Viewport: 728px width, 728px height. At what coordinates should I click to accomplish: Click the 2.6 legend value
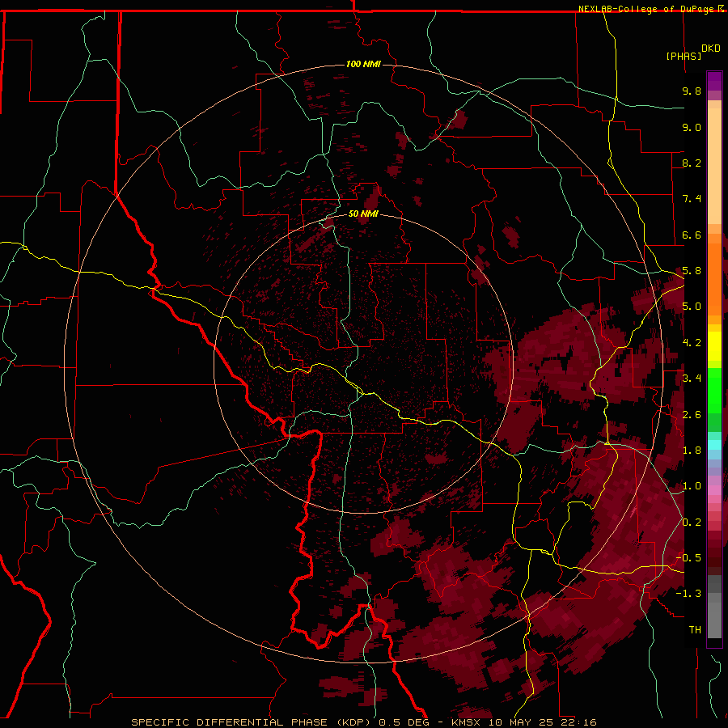[x=692, y=415]
